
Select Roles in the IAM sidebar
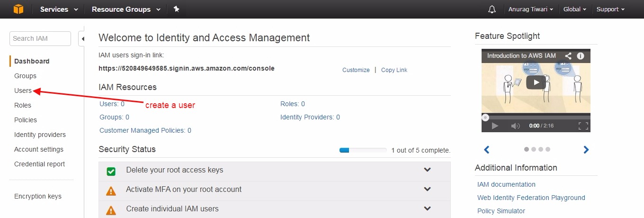coord(23,105)
